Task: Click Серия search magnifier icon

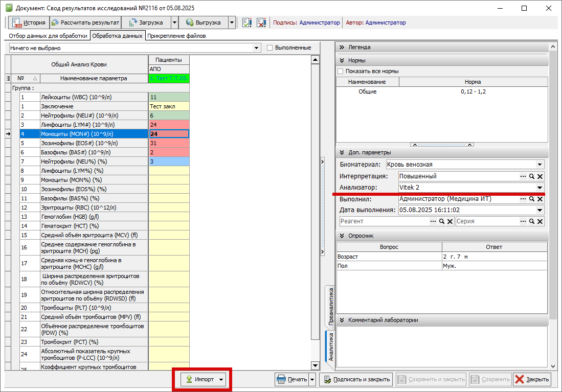Action: pos(532,221)
